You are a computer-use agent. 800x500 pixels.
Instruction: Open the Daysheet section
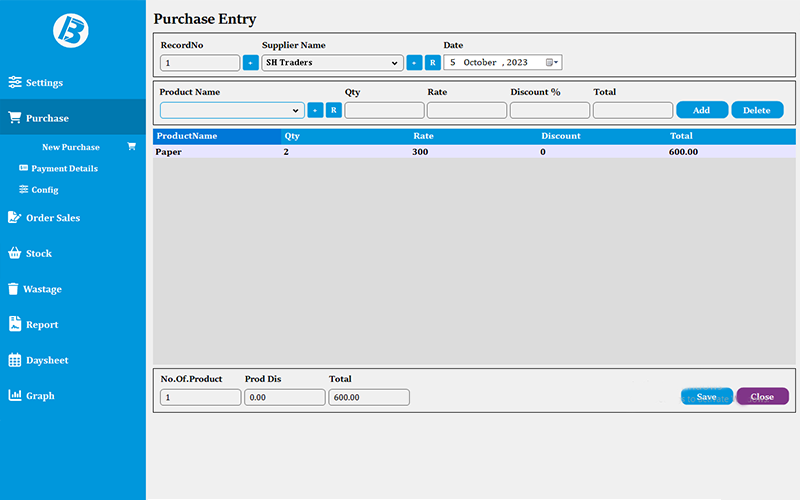[x=38, y=360]
